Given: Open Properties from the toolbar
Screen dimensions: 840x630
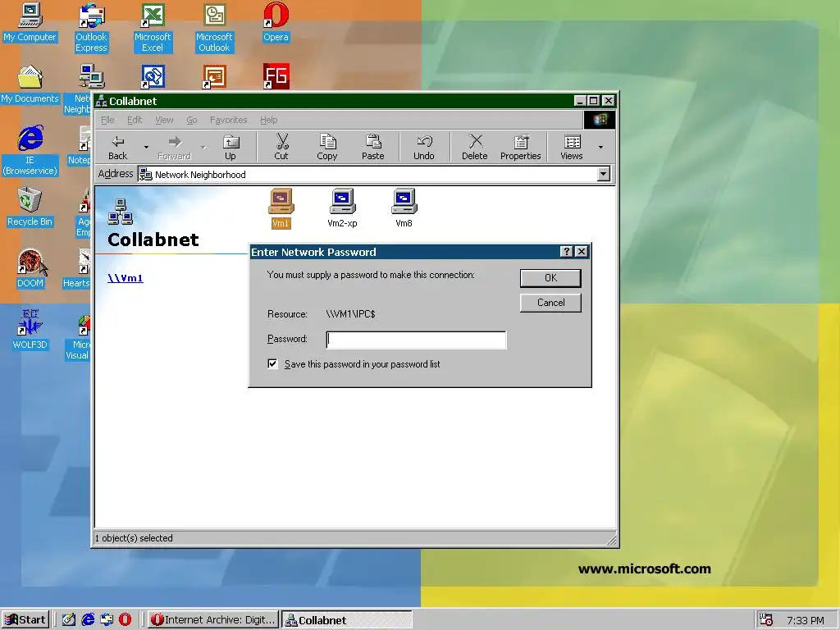Looking at the screenshot, I should [521, 147].
